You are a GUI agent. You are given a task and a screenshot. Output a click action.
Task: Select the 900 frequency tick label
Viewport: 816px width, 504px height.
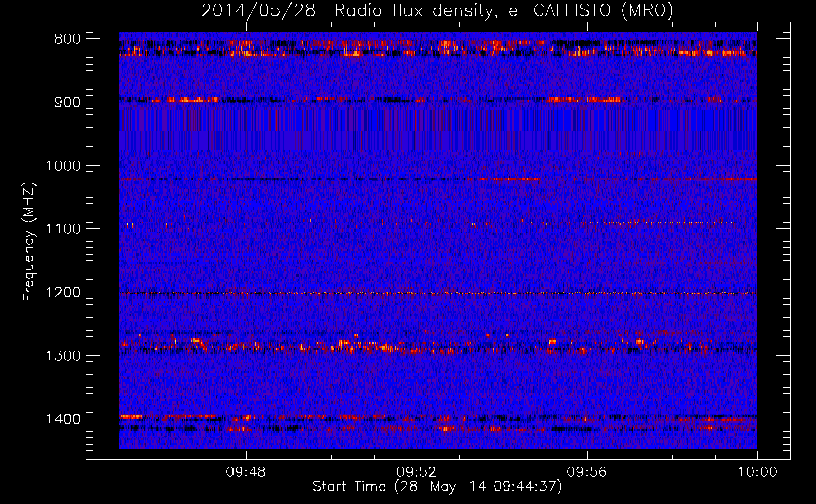click(x=68, y=102)
